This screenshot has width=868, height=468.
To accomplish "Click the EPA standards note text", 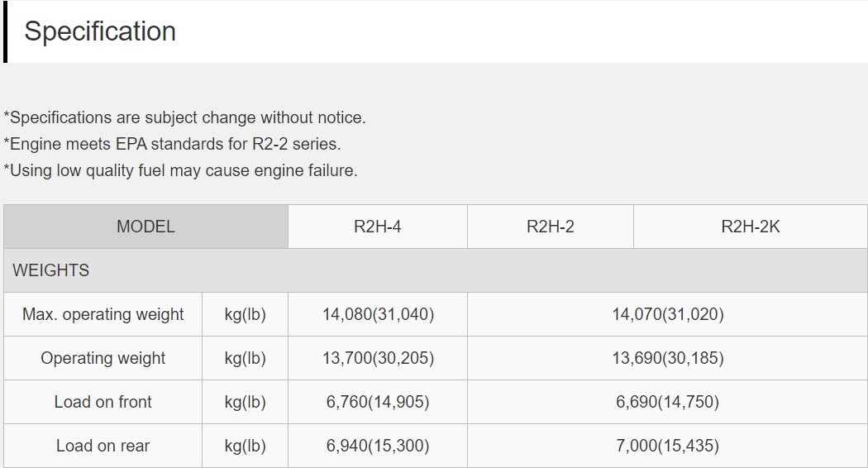I will click(172, 144).
